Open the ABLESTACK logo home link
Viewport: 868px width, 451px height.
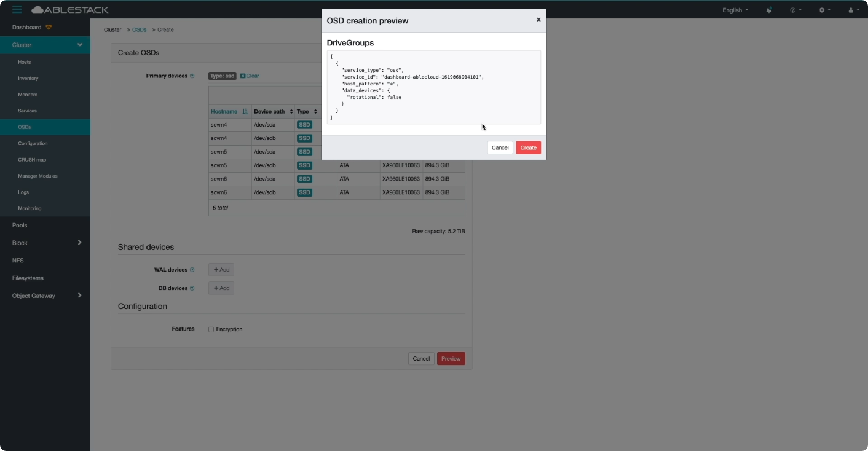click(69, 9)
